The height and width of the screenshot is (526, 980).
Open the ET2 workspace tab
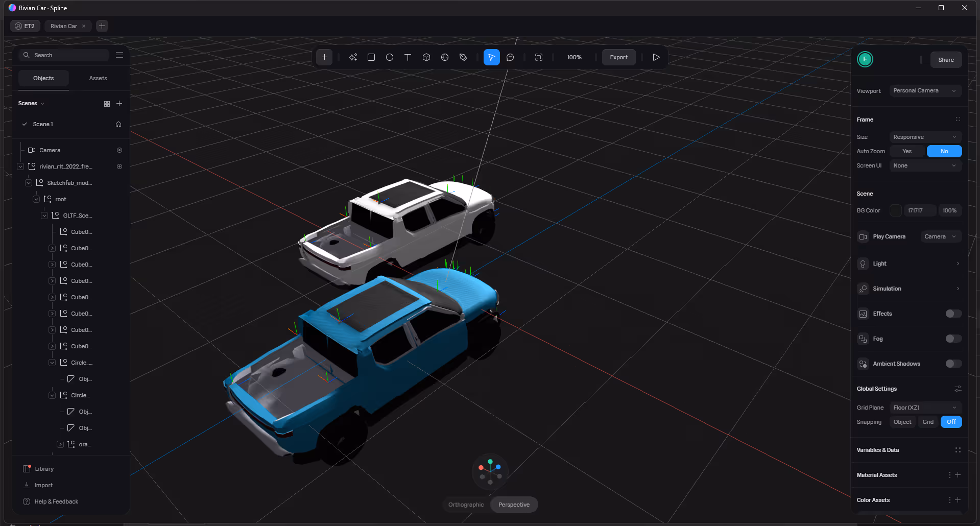point(25,26)
